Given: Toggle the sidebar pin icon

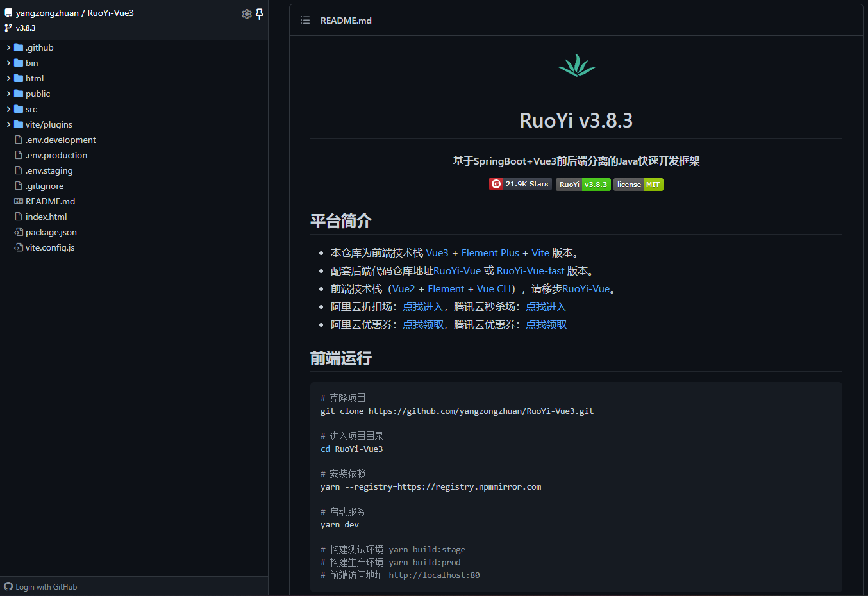Looking at the screenshot, I should click(260, 13).
